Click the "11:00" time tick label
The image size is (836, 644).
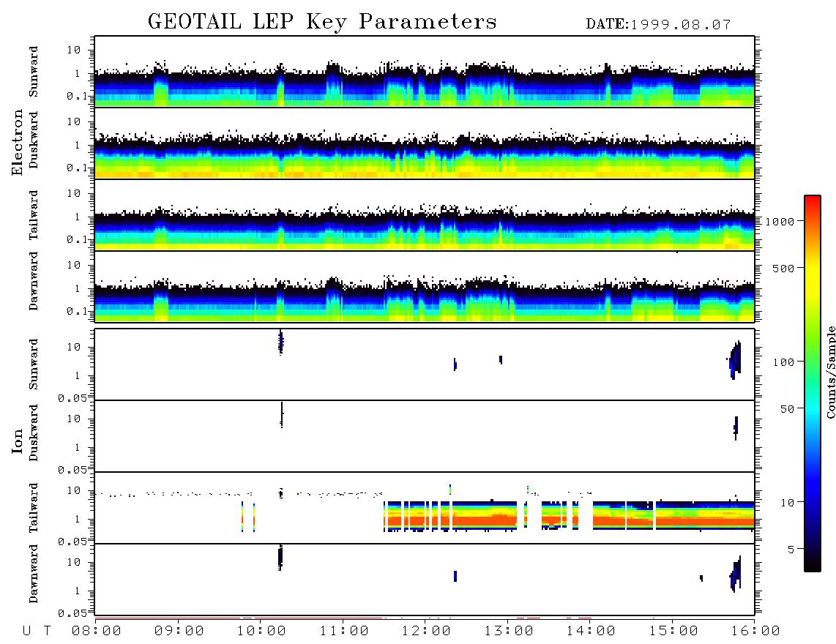point(344,632)
